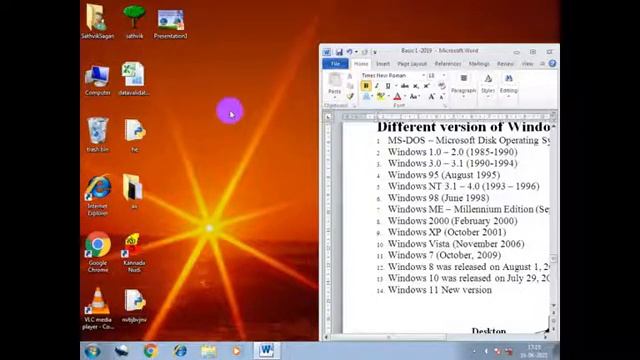
Task: Click the Clear Formatting icon
Action: 442,86
